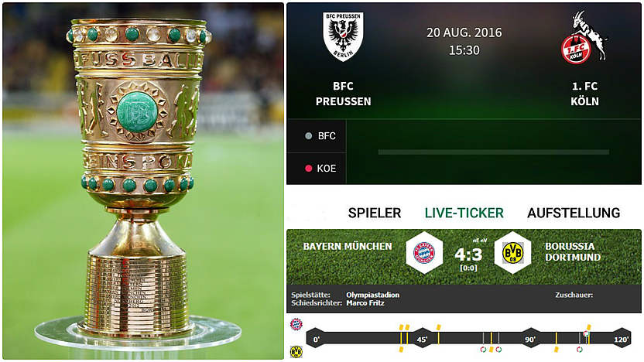Screen dimensions: 644x362
Task: Switch to the LIVE-TICKER tab
Action: [x=464, y=213]
